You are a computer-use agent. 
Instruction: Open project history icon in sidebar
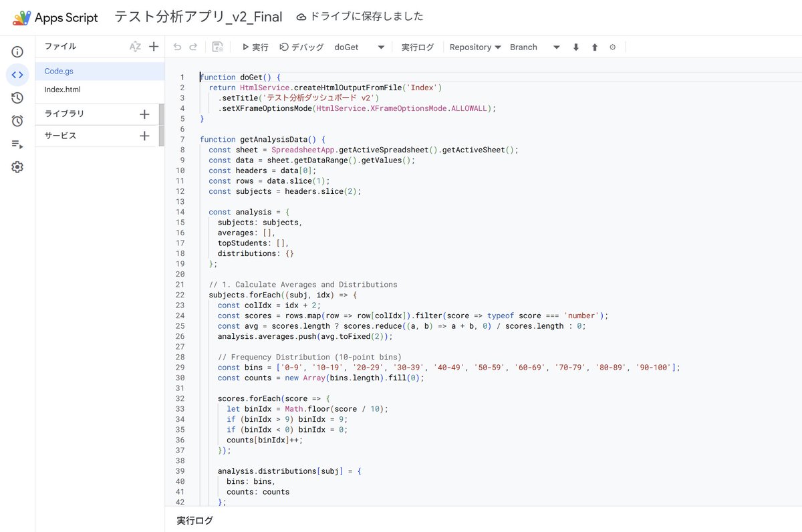click(17, 98)
